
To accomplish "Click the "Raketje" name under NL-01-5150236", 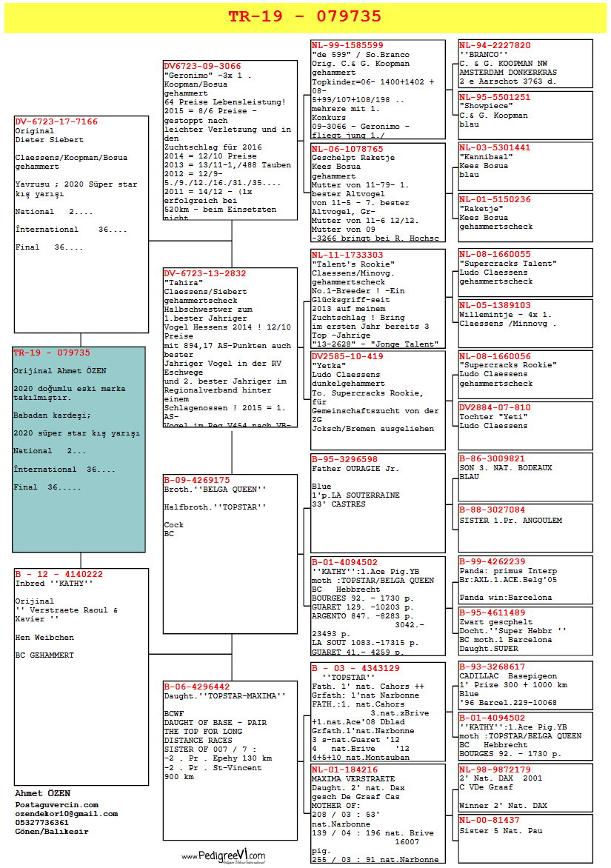I will pos(481,209).
